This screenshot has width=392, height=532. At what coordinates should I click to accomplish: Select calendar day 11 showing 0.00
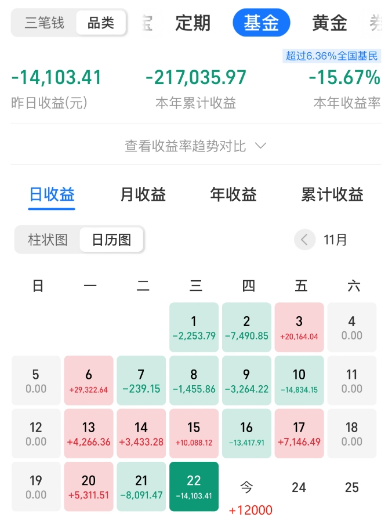352,381
